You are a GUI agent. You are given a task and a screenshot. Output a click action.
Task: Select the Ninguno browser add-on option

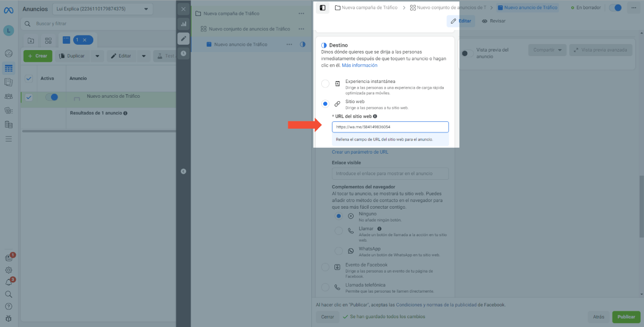pos(338,216)
